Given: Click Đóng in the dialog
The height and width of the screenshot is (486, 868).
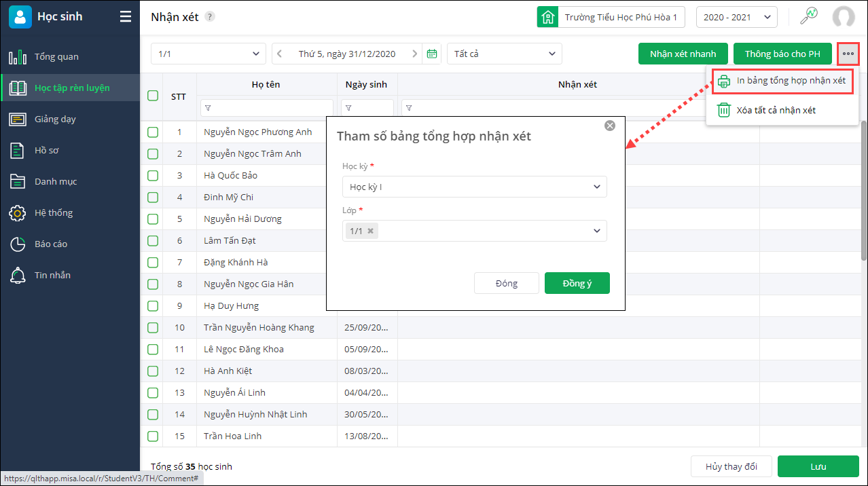Looking at the screenshot, I should coord(507,283).
